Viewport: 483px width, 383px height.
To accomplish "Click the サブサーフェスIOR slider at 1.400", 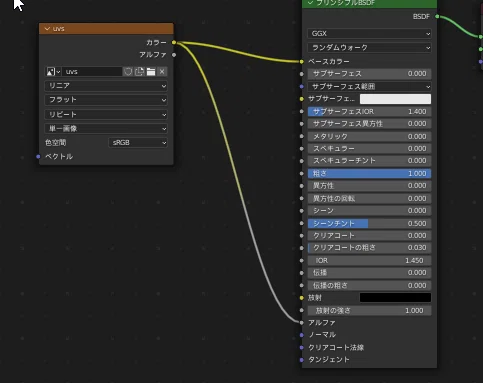I will click(x=369, y=111).
